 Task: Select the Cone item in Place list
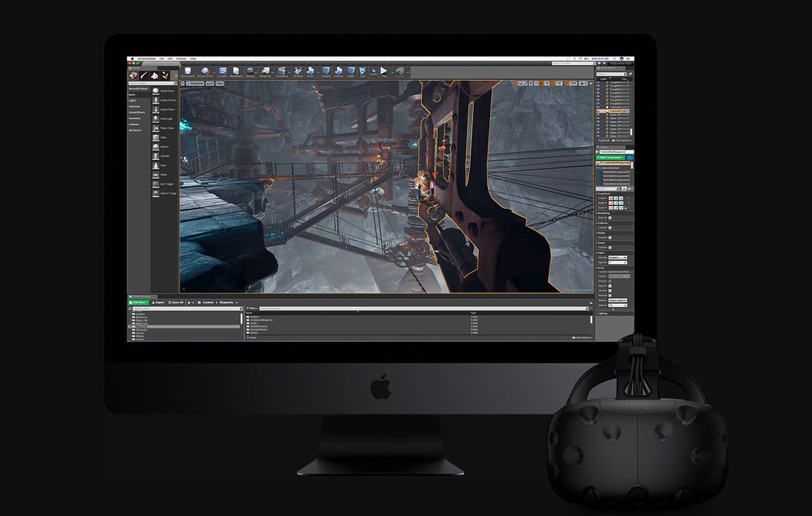163,165
